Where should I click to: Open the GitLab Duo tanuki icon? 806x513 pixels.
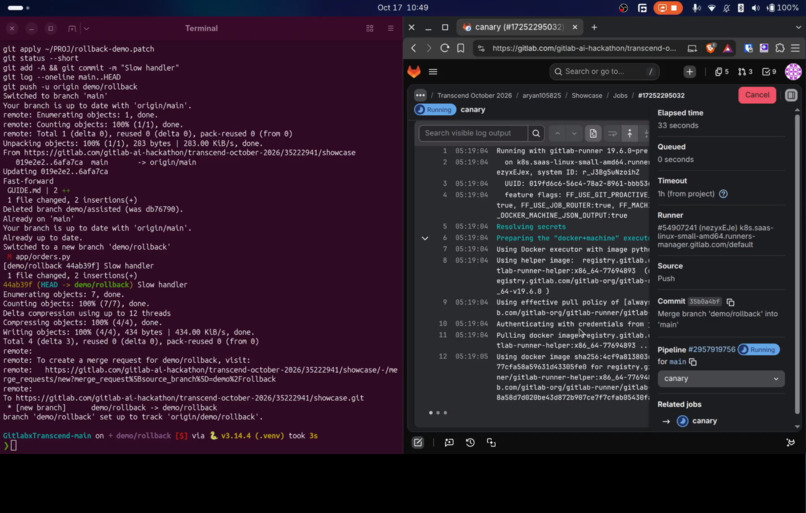point(791,443)
